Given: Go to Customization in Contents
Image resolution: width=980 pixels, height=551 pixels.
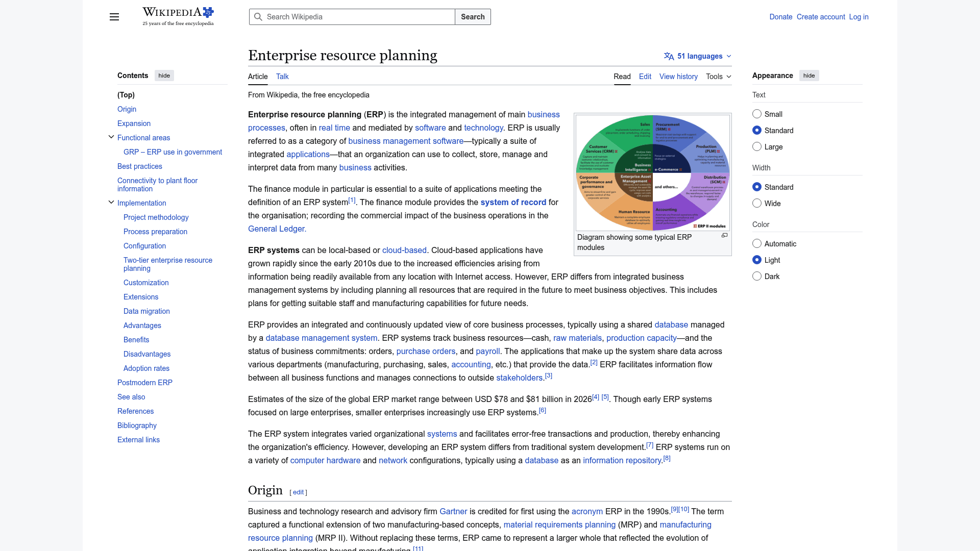Looking at the screenshot, I should click(146, 283).
